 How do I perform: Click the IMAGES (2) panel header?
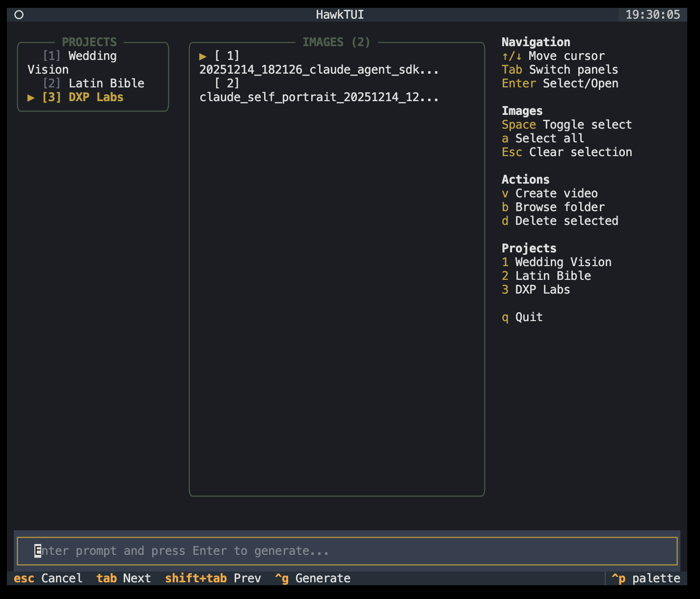coord(336,42)
